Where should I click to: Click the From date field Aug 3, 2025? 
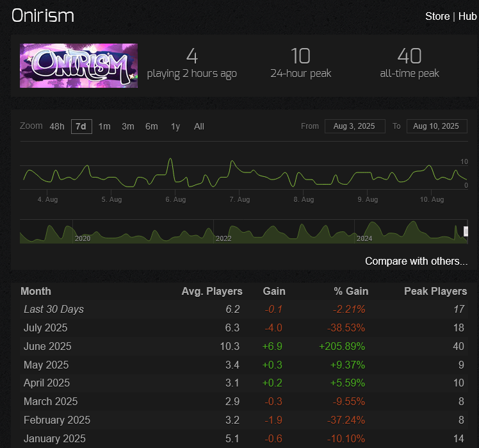pos(355,126)
